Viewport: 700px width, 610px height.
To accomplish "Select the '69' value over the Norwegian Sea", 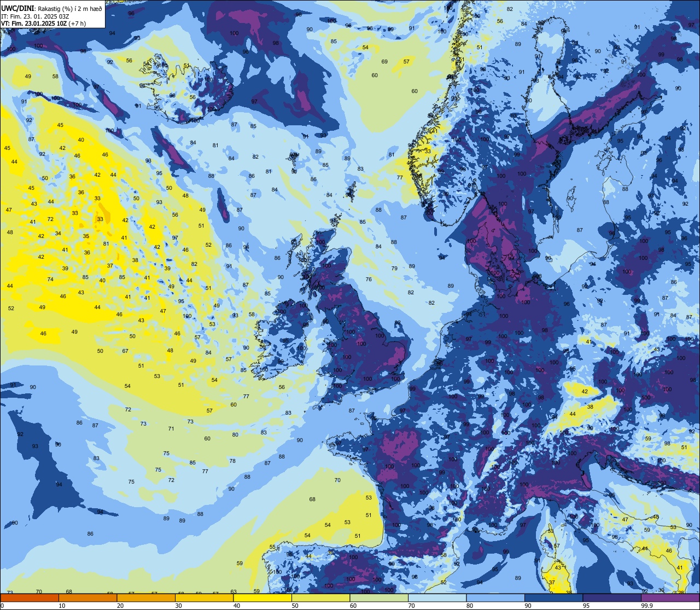I will pos(384,62).
